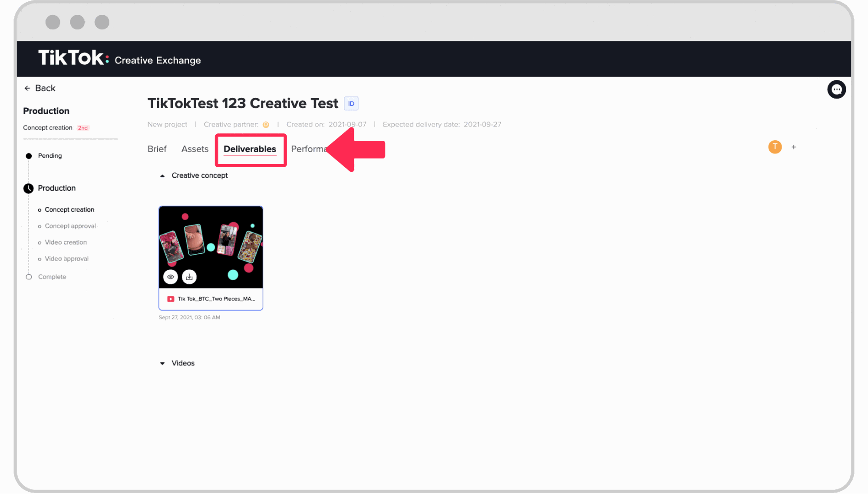Image resolution: width=868 pixels, height=494 pixels.
Task: Collapse the Creative concept section
Action: (x=163, y=176)
